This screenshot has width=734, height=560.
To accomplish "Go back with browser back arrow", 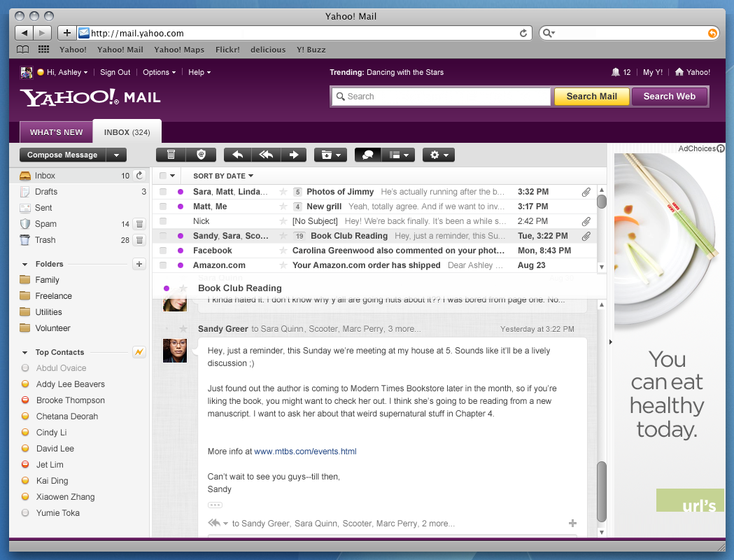I will pos(24,33).
